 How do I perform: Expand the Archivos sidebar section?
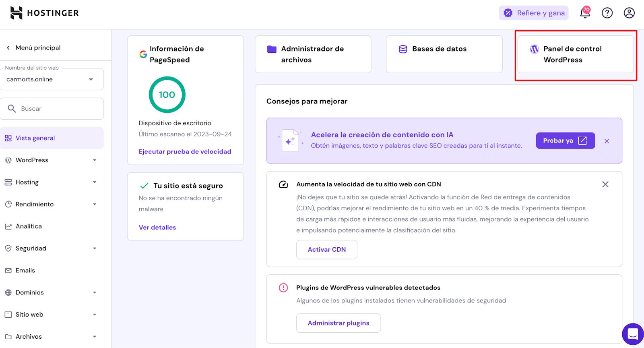pos(95,337)
